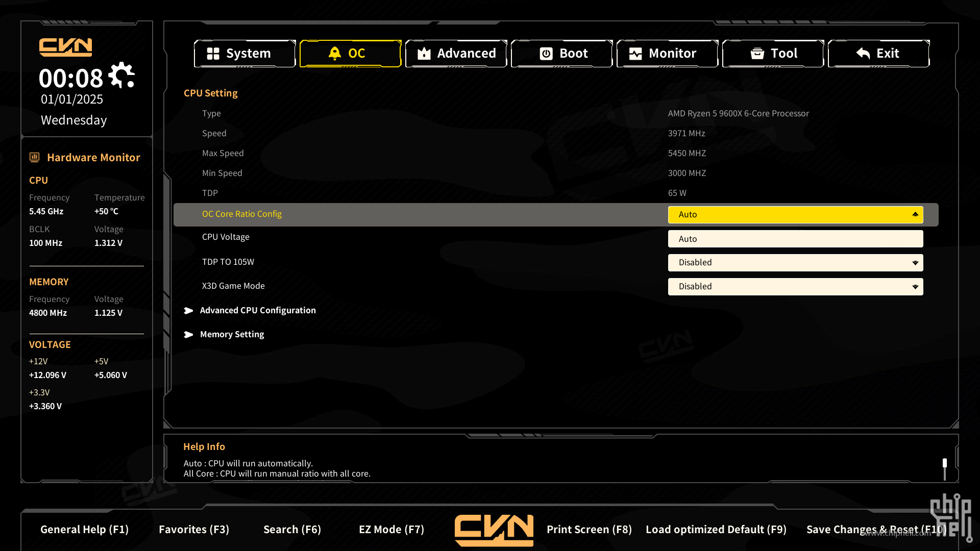Select the OC tab
The height and width of the screenshot is (551, 980).
tap(351, 54)
